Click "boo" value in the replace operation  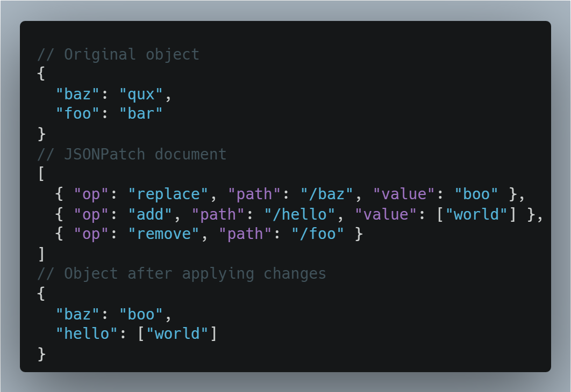476,194
